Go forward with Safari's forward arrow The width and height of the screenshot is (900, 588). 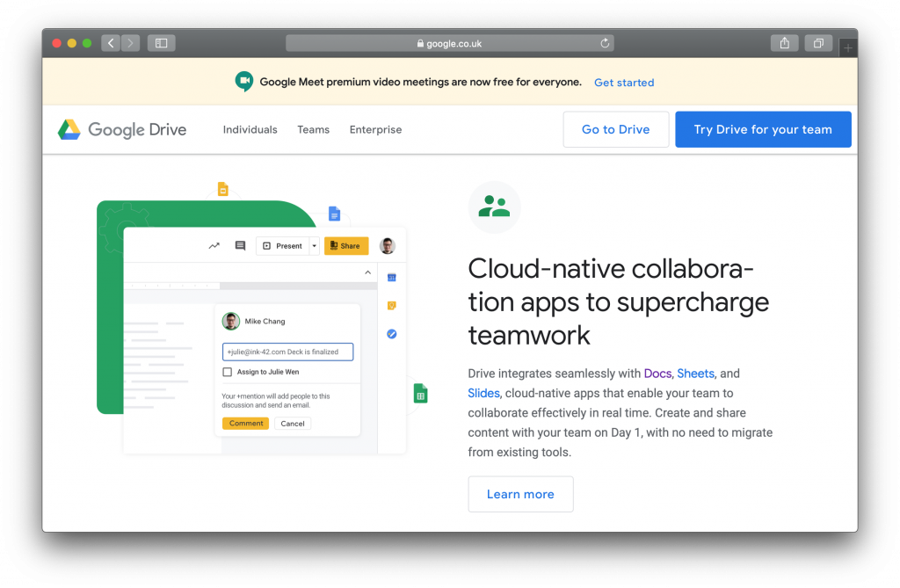[130, 43]
